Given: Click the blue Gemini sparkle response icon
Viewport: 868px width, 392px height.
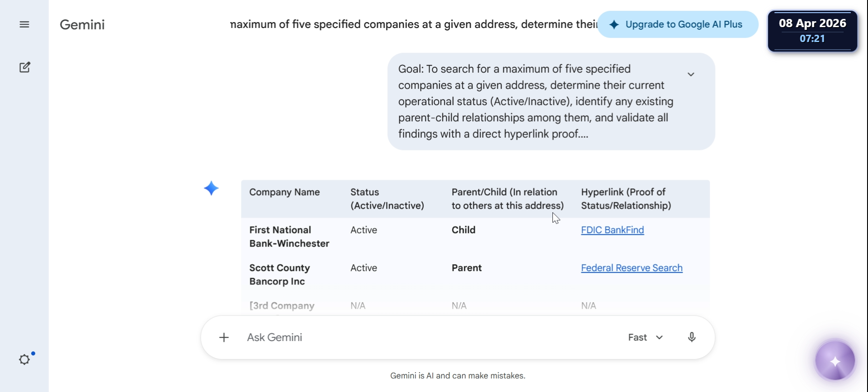Looking at the screenshot, I should 211,188.
